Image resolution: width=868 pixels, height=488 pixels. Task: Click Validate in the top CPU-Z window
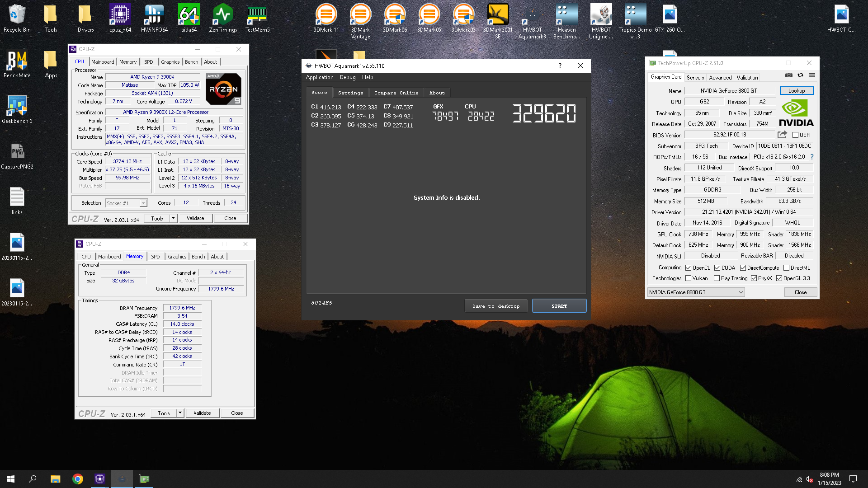[x=195, y=218]
